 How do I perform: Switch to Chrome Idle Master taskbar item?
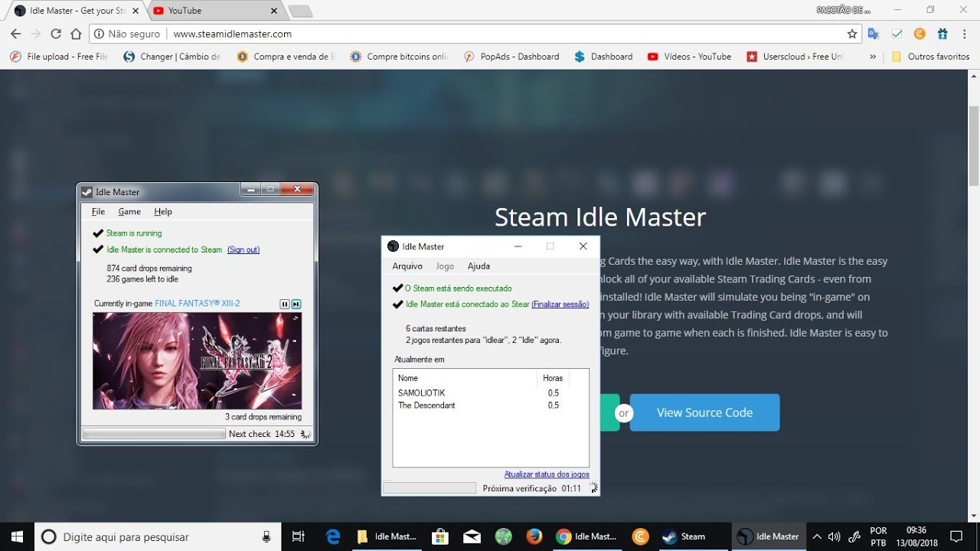point(587,536)
